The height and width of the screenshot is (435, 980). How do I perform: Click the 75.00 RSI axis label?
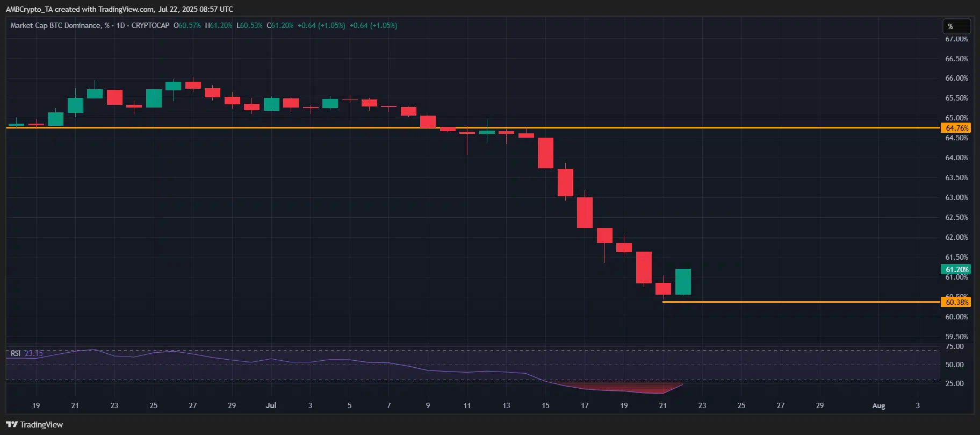point(955,347)
